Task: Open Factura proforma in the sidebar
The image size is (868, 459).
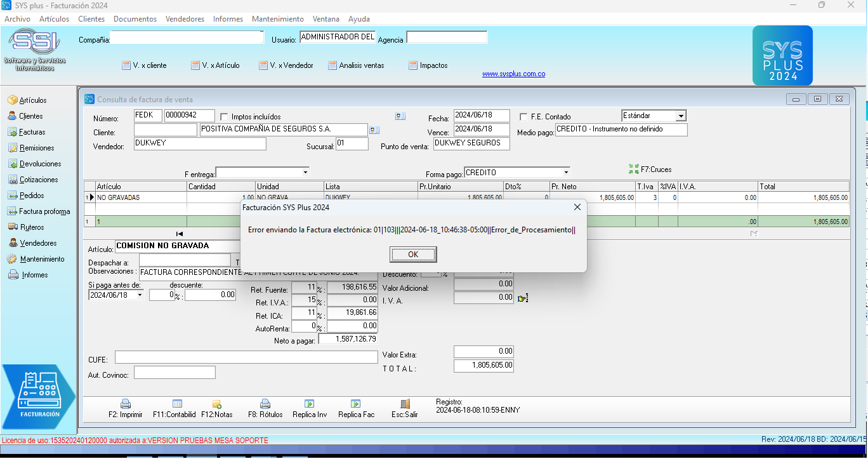Action: click(39, 211)
